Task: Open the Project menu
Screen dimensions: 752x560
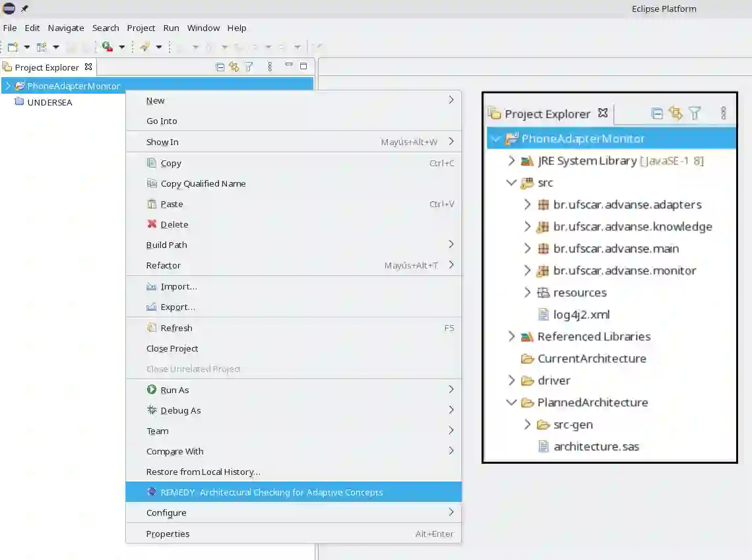Action: (141, 28)
